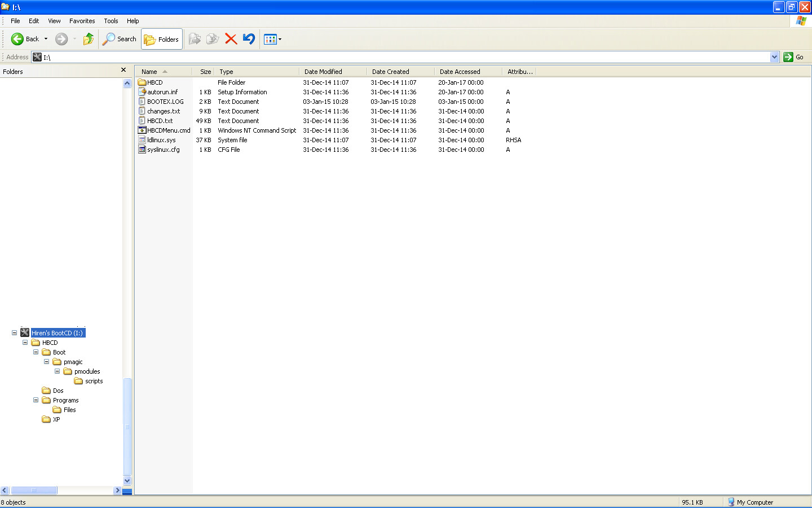The width and height of the screenshot is (812, 508).
Task: Click the RHSA attribute of ldlinux.sys
Action: click(x=514, y=140)
